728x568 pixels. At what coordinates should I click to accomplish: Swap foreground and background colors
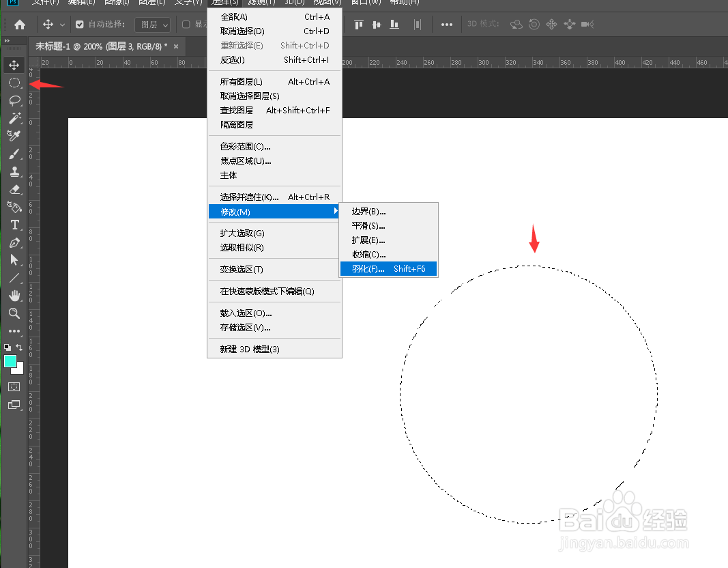coord(19,347)
